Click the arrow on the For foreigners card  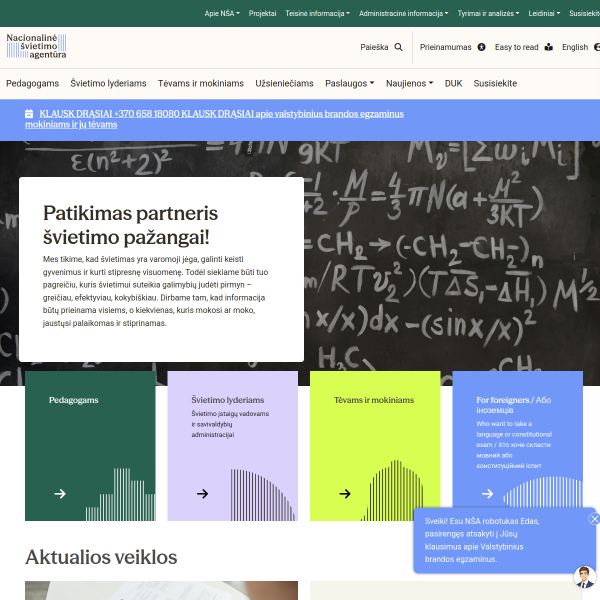click(487, 494)
